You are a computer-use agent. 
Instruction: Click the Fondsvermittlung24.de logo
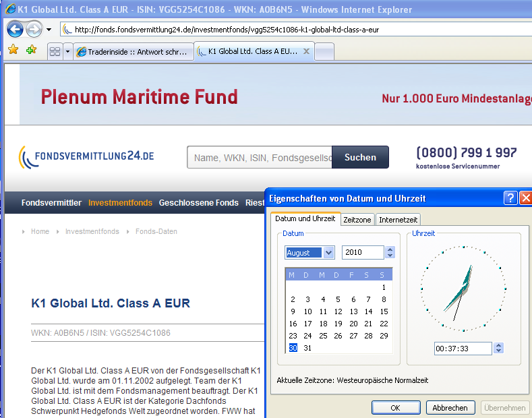(86, 156)
